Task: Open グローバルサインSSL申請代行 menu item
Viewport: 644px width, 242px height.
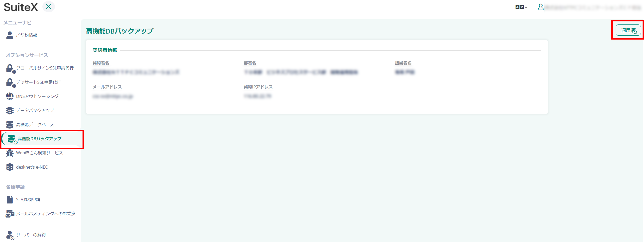Action: tap(45, 68)
